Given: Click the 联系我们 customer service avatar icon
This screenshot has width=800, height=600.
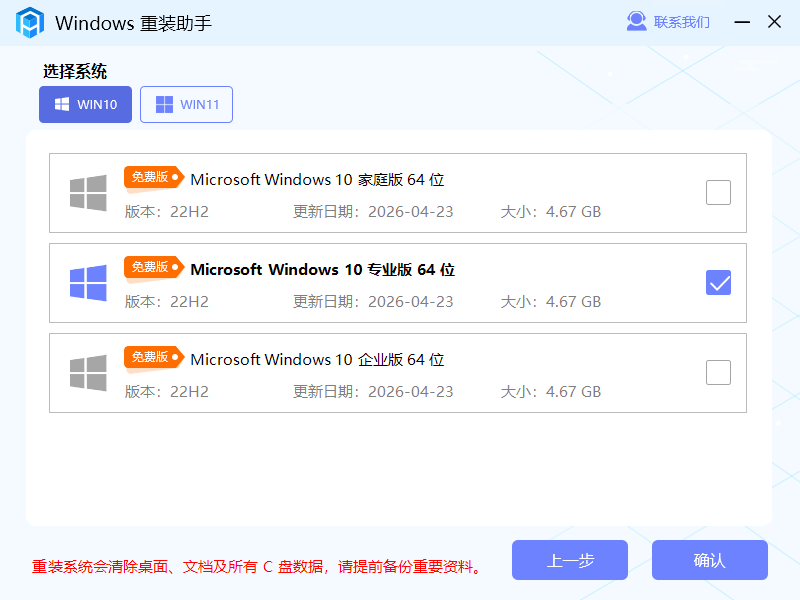Looking at the screenshot, I should point(636,21).
